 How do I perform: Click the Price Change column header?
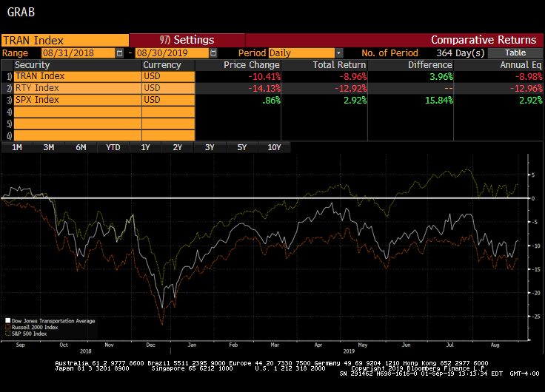252,65
